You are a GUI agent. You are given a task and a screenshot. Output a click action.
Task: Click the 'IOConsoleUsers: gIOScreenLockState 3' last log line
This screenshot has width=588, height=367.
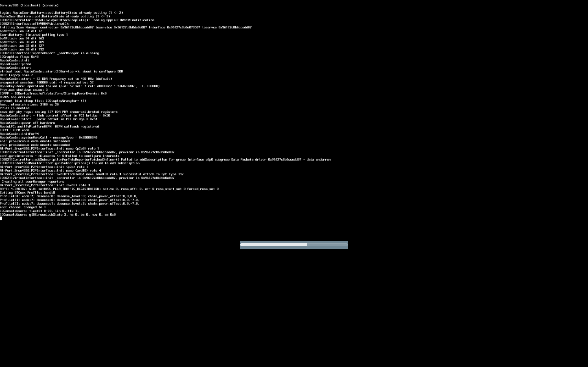58,214
